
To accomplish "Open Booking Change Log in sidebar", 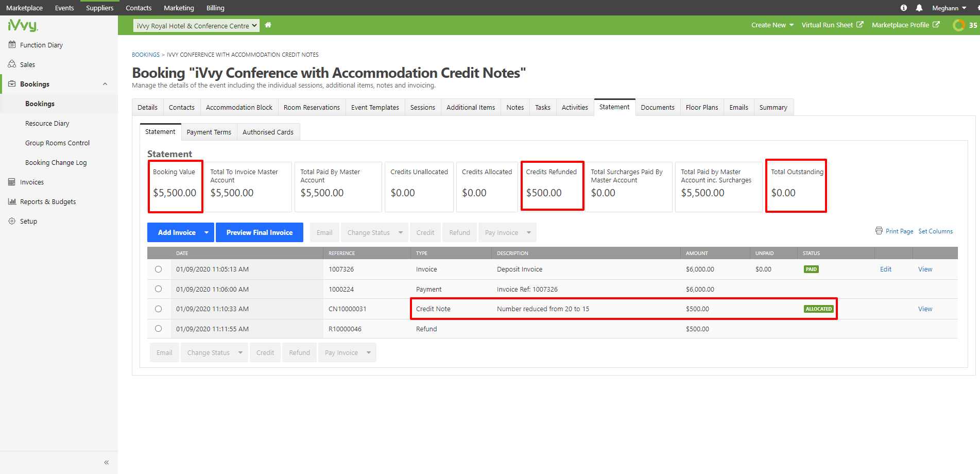I will (x=56, y=162).
